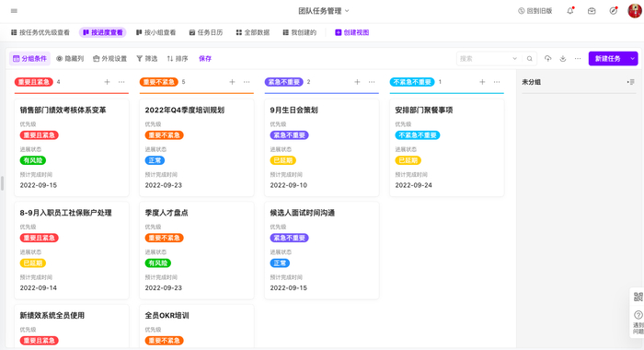Open the 全员OKR培训 card

coord(197,327)
